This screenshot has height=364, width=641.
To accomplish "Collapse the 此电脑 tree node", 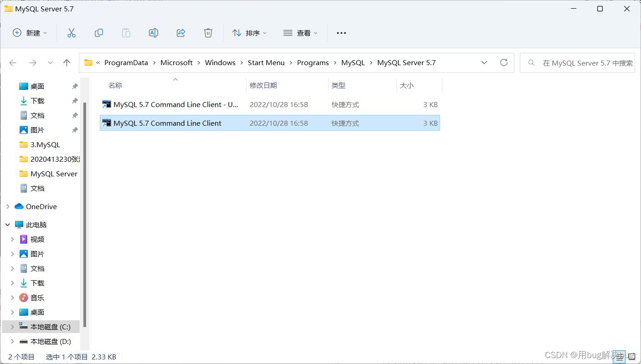I will (8, 225).
